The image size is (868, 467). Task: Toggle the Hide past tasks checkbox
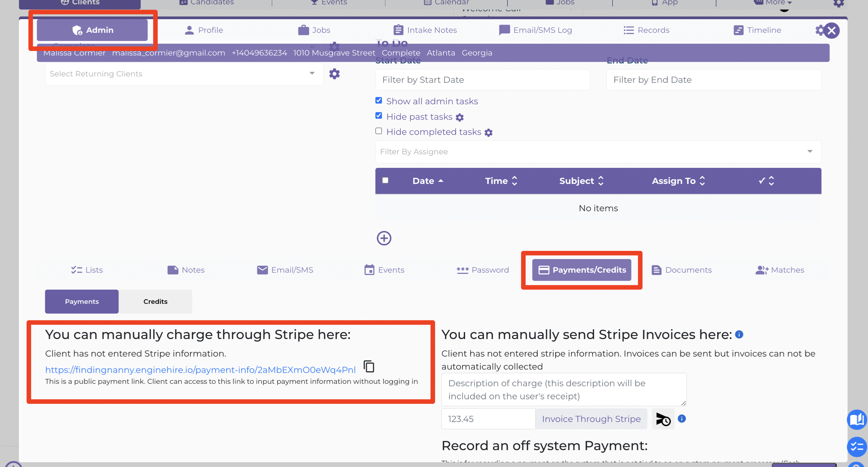tap(379, 116)
